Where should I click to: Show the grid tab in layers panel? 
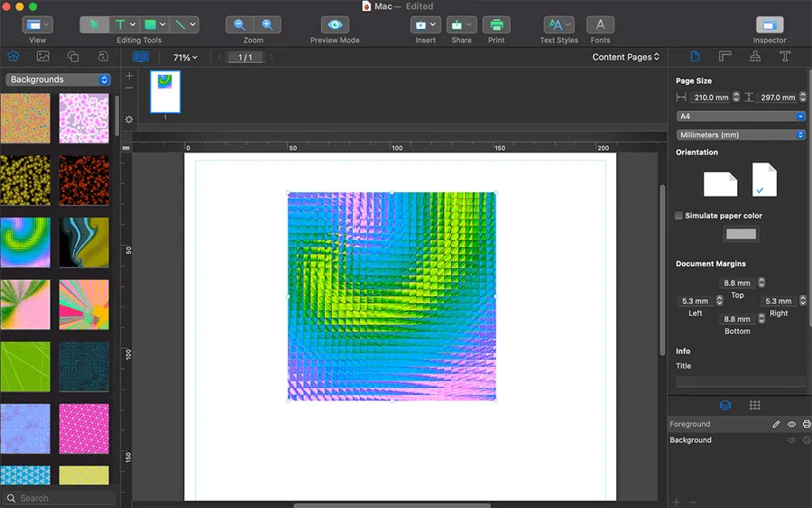pyautogui.click(x=755, y=405)
